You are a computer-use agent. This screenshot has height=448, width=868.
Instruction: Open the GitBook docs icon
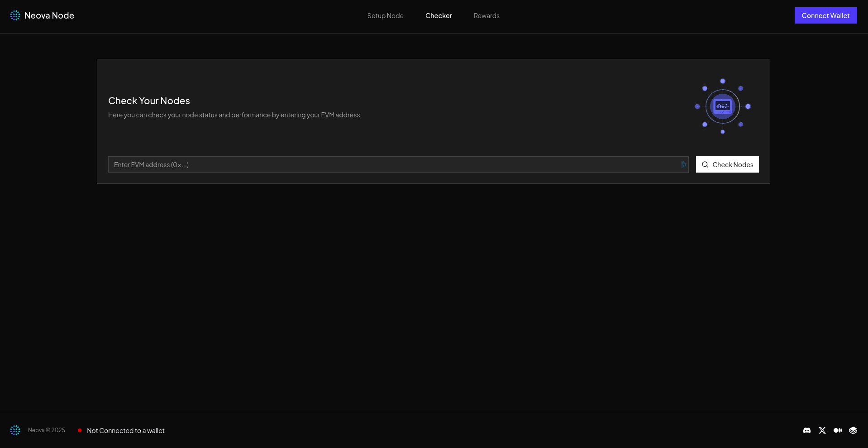(x=853, y=430)
